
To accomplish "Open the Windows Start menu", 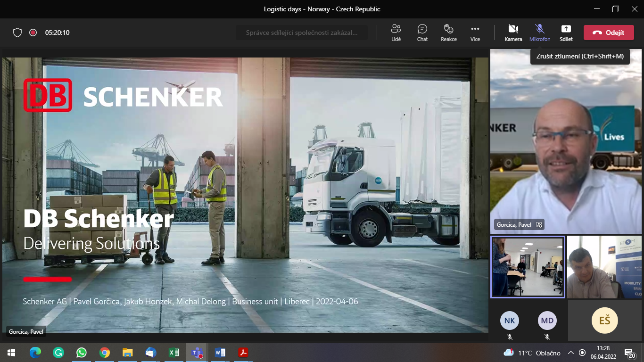I will point(11,352).
